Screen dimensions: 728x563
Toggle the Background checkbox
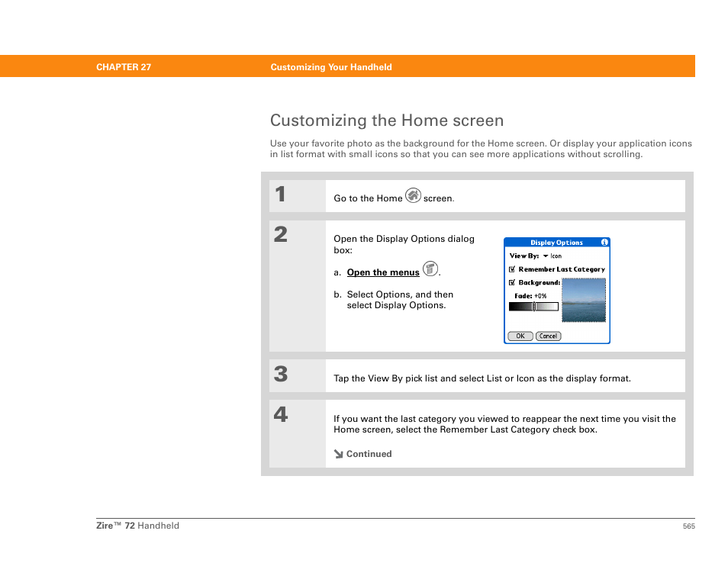[x=512, y=282]
